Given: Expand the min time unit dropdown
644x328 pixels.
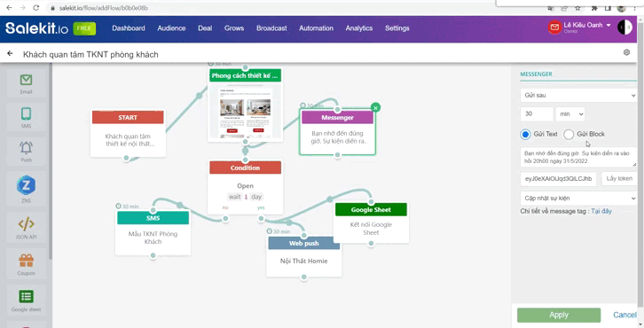Looking at the screenshot, I should (570, 114).
